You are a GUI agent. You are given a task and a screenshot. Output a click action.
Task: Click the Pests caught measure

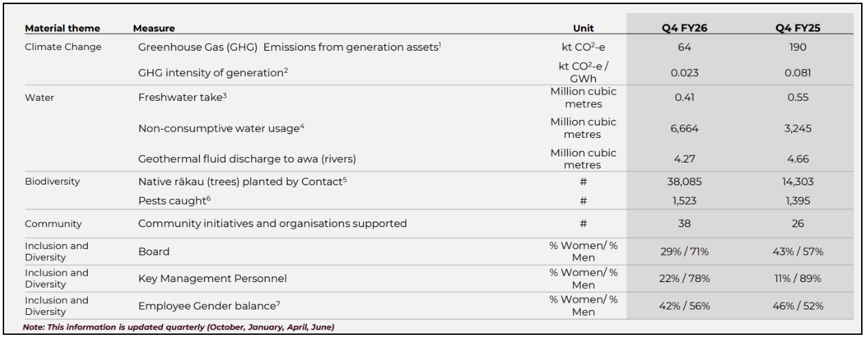pyautogui.click(x=174, y=200)
